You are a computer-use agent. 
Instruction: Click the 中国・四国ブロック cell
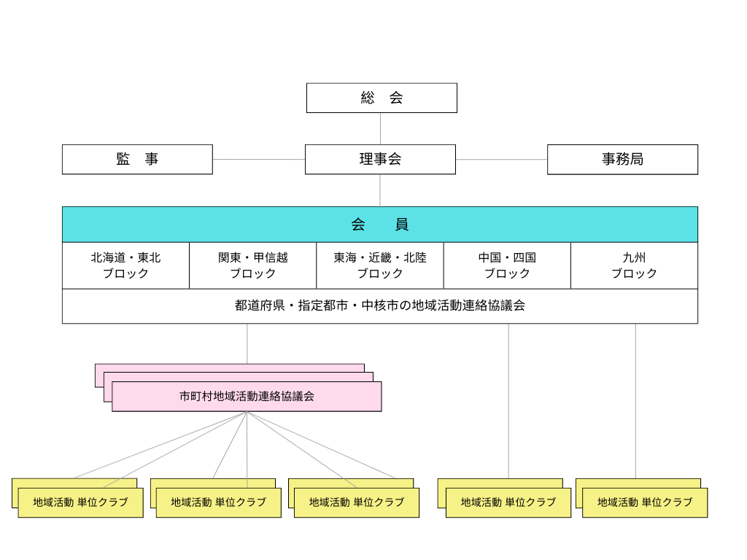click(x=507, y=265)
